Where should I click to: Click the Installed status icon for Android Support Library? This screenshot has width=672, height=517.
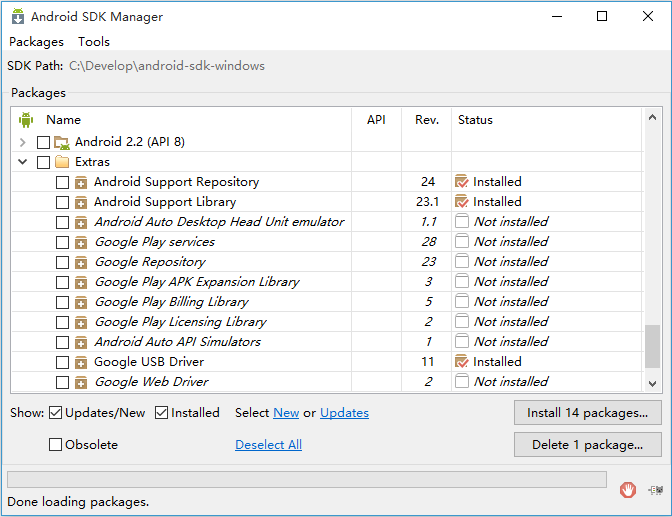[x=462, y=201]
